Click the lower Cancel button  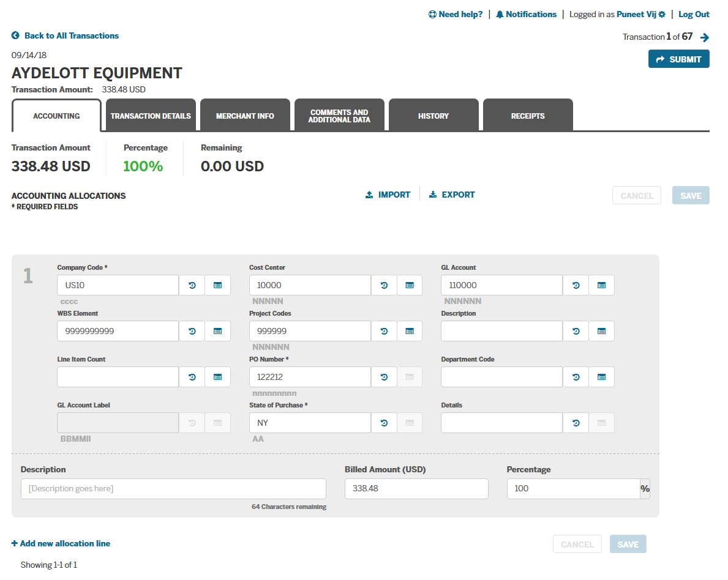tap(577, 545)
